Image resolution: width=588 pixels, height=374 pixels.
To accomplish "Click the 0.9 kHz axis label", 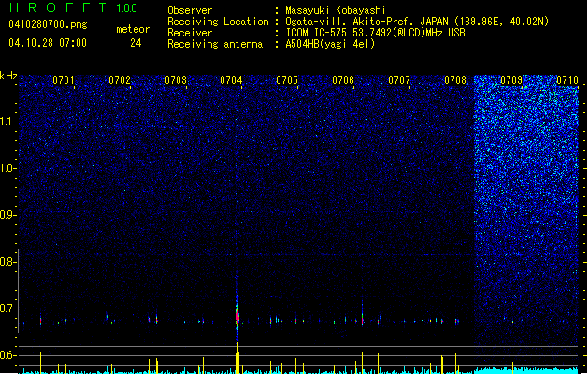I will [8, 215].
